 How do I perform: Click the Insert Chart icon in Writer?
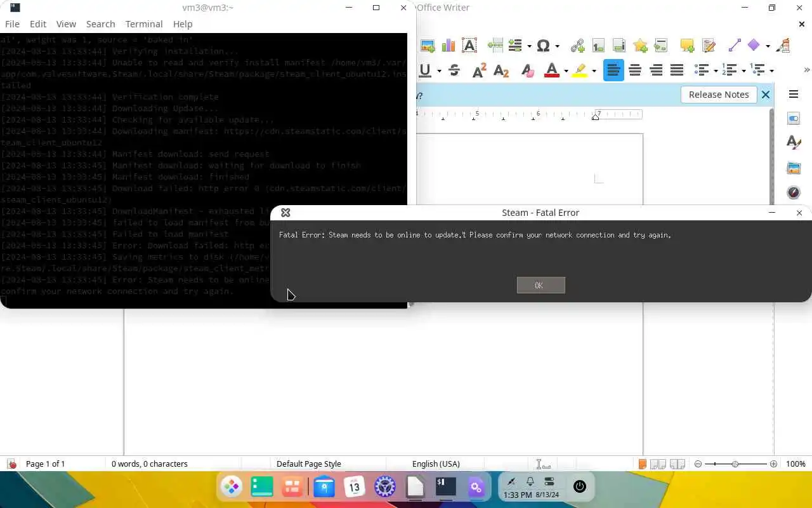point(449,46)
